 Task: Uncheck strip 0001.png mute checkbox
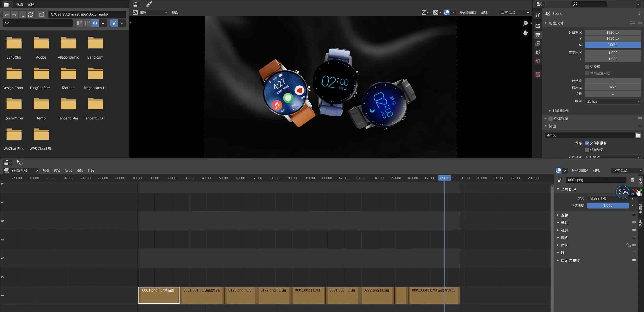(632, 180)
